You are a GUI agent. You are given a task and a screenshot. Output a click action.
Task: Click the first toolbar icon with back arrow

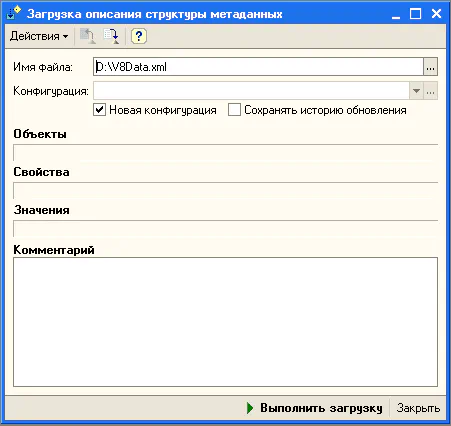88,36
